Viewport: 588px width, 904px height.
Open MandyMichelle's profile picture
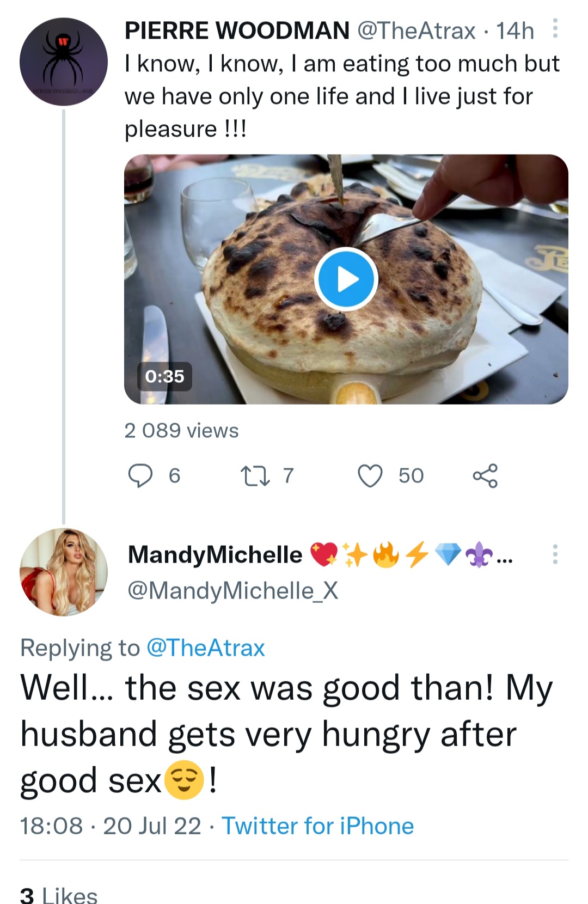[64, 572]
